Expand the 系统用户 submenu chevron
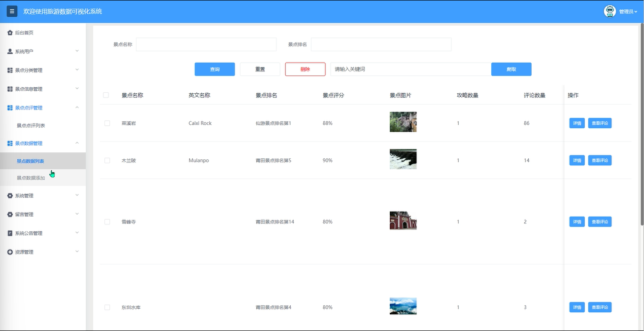This screenshot has height=331, width=644. coord(77,51)
